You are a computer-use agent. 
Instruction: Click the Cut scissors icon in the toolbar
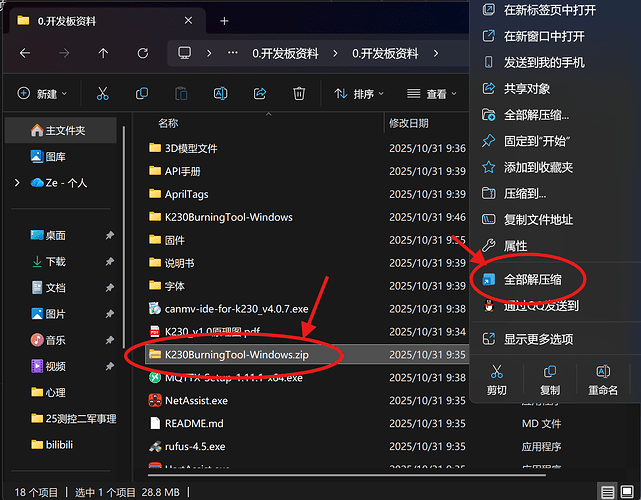102,93
